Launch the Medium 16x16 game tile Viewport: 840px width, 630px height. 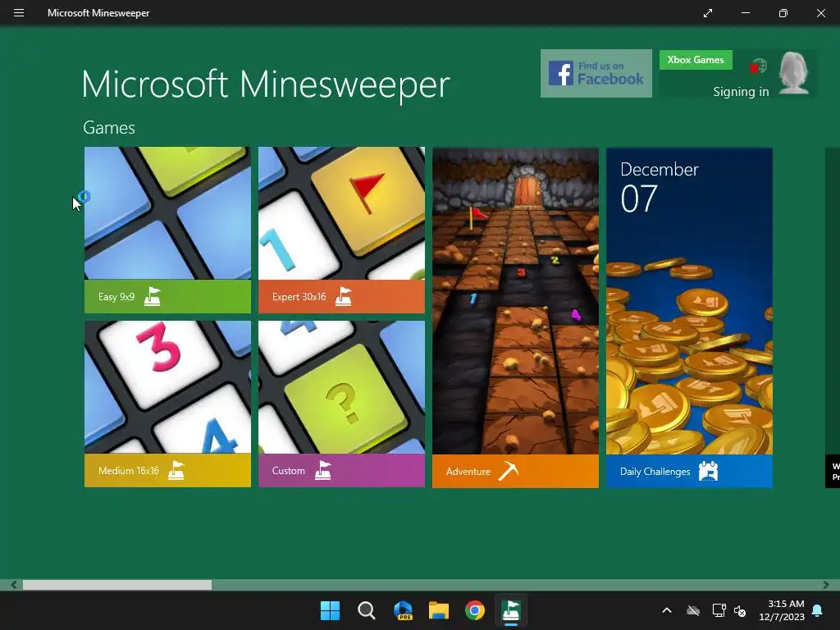(x=167, y=404)
